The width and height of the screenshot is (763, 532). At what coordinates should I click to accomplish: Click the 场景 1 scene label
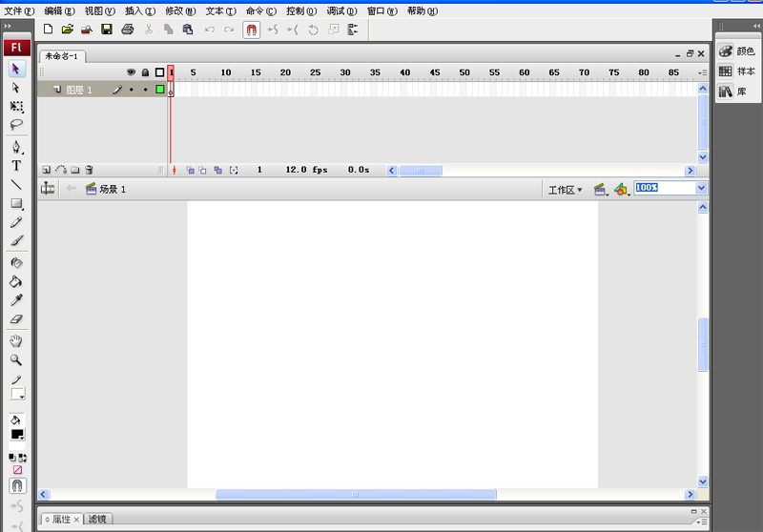coord(113,189)
